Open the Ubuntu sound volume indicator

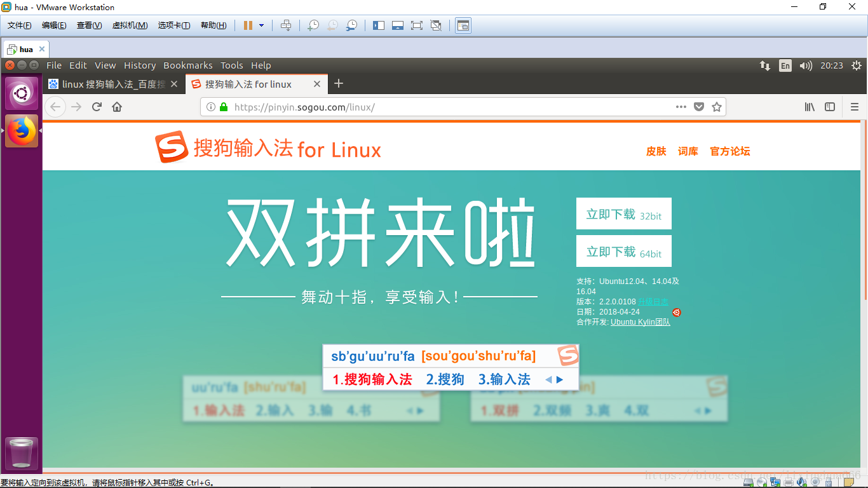806,65
